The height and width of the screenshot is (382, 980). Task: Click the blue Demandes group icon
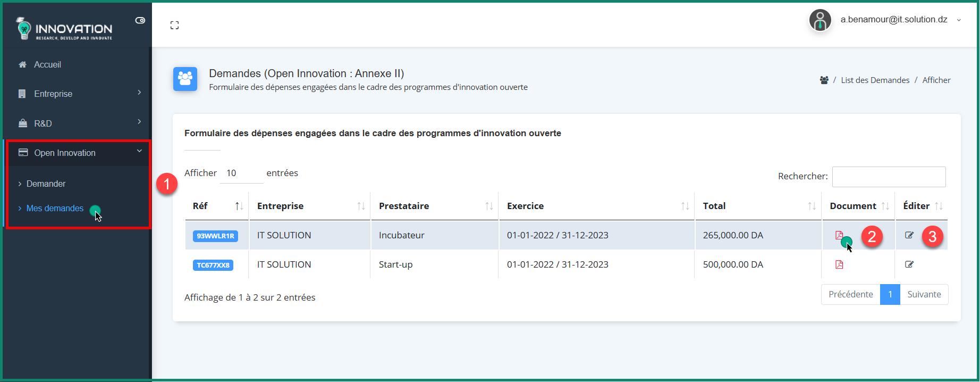pyautogui.click(x=185, y=79)
